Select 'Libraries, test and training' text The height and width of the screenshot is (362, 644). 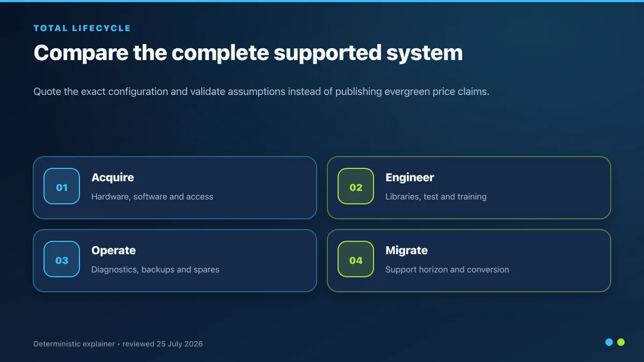point(436,197)
